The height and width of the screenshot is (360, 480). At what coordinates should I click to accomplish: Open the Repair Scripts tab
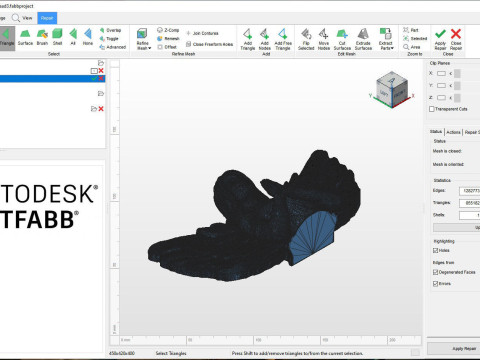(x=472, y=132)
